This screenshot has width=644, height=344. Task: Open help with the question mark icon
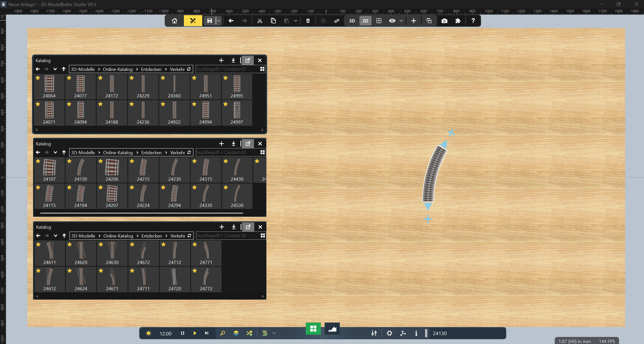pyautogui.click(x=473, y=21)
